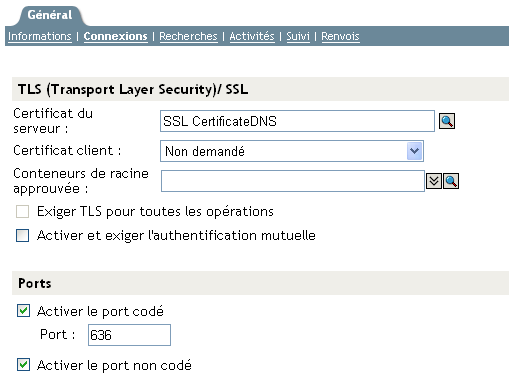Click the Exiger TLS option label
Screen dimensions: 509x375
coord(155,212)
